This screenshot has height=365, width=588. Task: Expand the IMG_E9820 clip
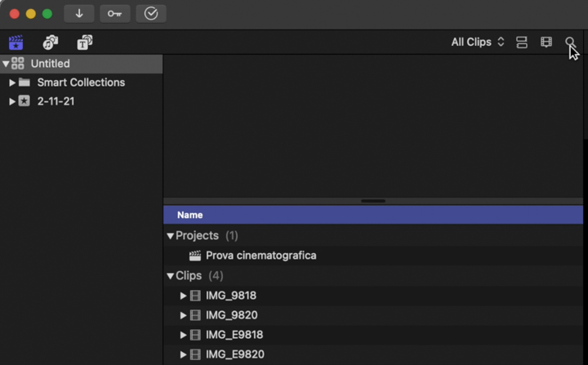coord(183,354)
